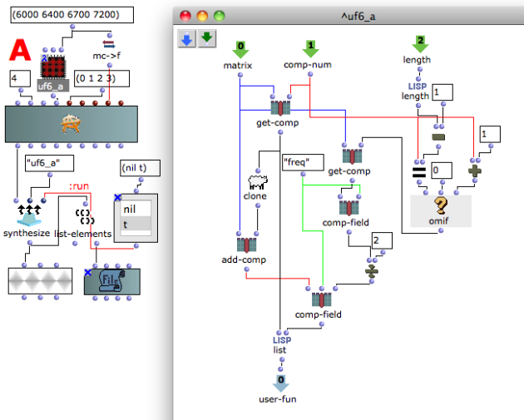Click the matrix input arrow 0

point(240,49)
